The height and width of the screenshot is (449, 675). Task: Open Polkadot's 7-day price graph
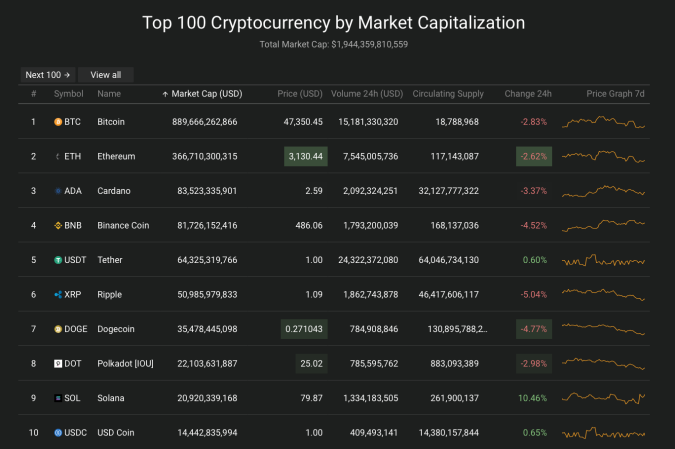tap(603, 363)
